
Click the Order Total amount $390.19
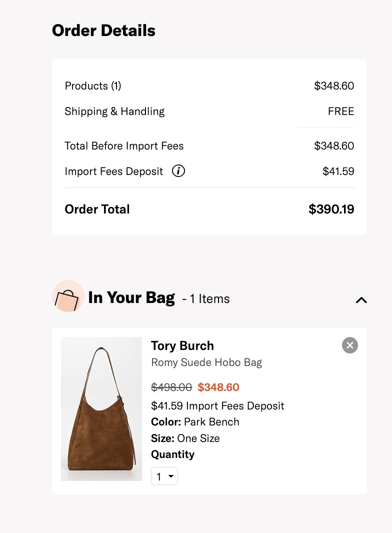(x=331, y=209)
